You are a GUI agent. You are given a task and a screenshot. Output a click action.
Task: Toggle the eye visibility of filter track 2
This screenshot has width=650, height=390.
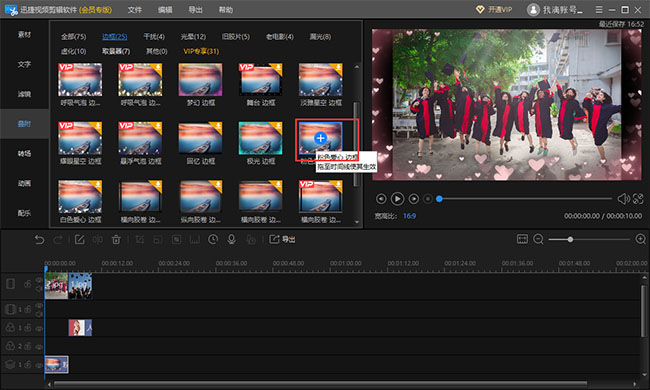(x=39, y=346)
